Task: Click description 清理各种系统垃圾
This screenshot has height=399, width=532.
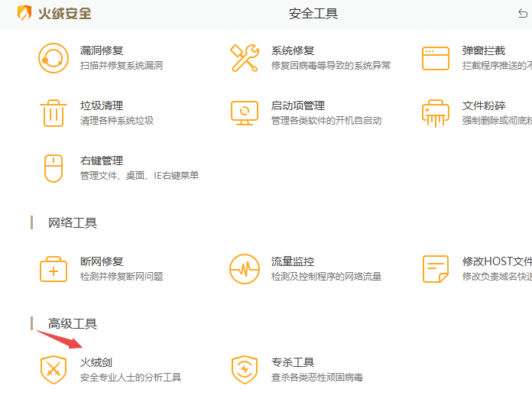Action: [117, 121]
